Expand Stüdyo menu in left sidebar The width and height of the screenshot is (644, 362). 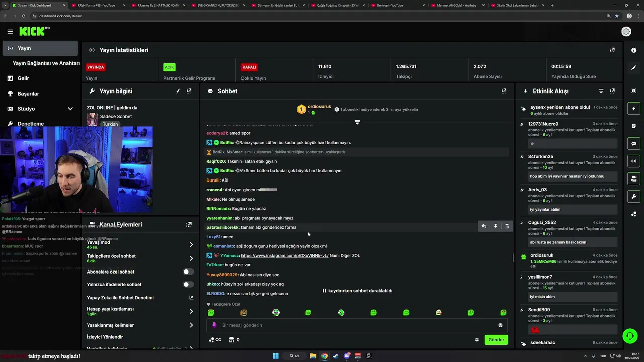[x=70, y=109]
